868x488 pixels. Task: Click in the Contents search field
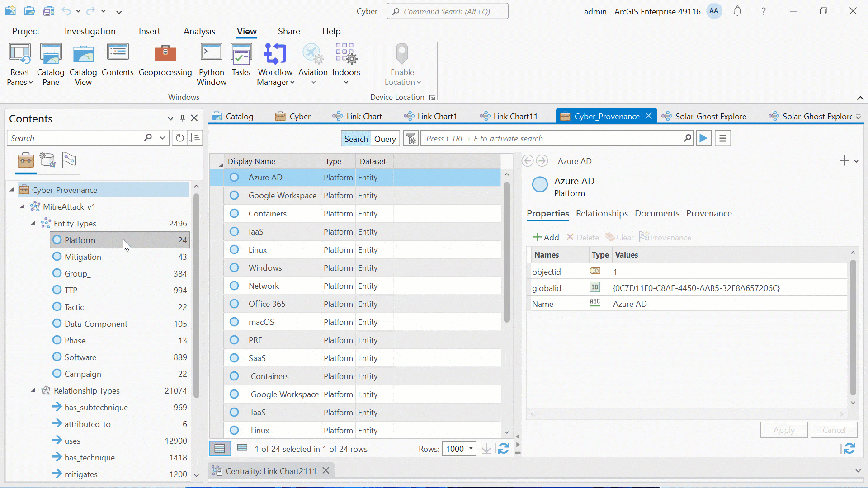75,138
